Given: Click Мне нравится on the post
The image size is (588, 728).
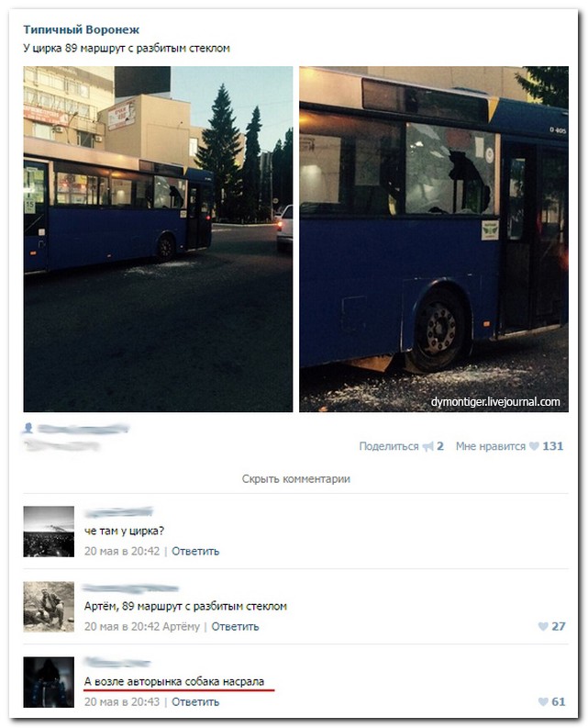Looking at the screenshot, I should [491, 446].
